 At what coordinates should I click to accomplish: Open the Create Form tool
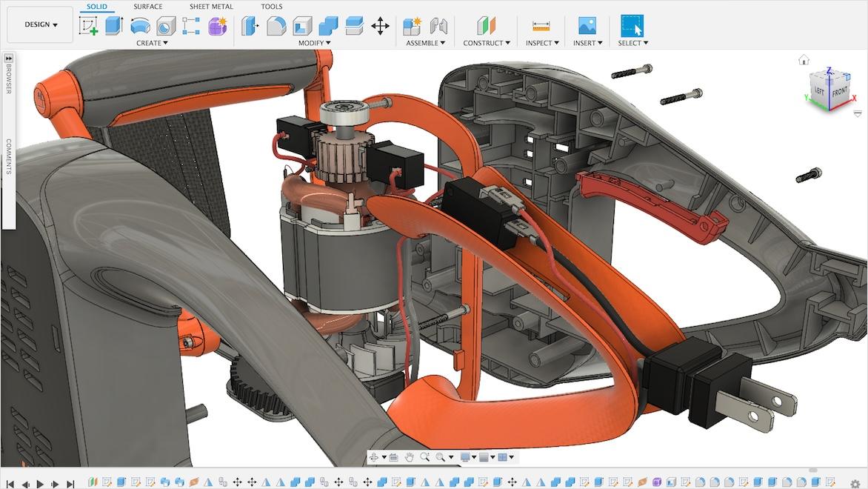tap(216, 26)
